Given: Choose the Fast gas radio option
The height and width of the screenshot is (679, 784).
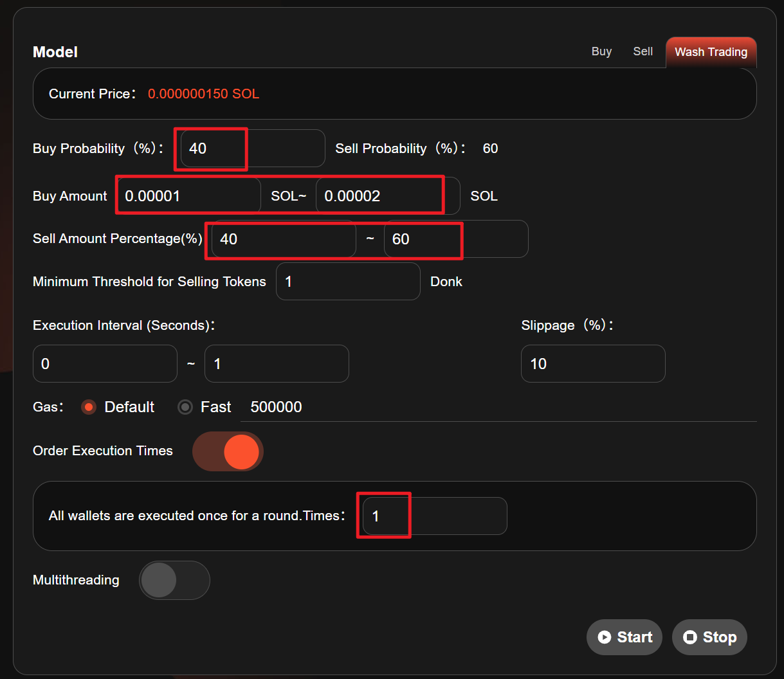Looking at the screenshot, I should [x=185, y=407].
